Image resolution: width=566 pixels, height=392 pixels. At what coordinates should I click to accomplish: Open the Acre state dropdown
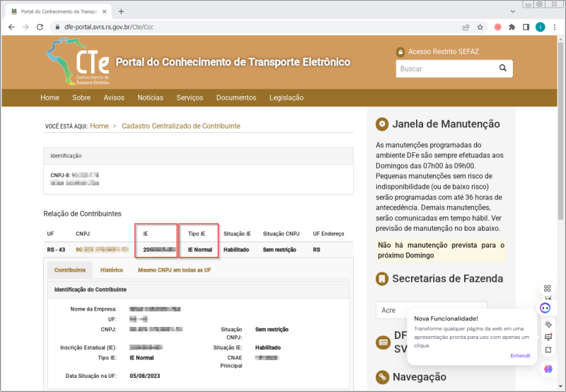pyautogui.click(x=431, y=310)
